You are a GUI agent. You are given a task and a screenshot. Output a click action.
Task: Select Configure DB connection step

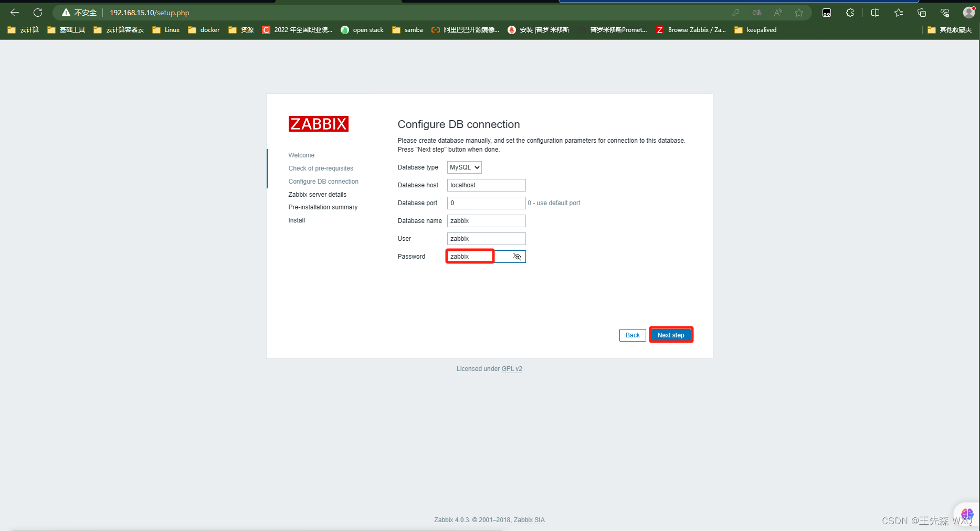click(323, 182)
